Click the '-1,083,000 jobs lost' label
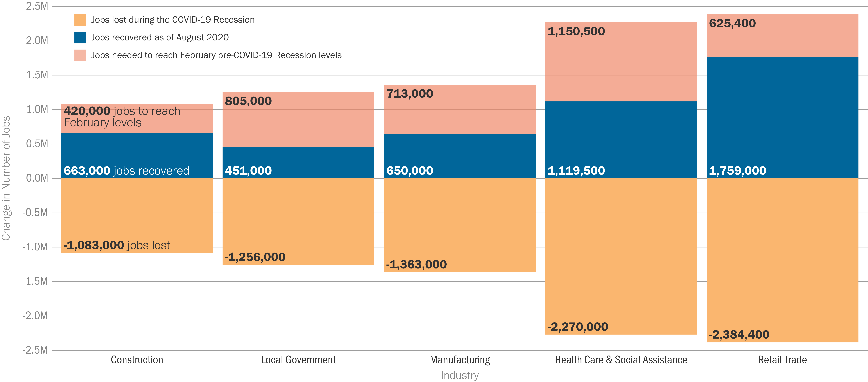This screenshot has width=868, height=382. (x=117, y=245)
